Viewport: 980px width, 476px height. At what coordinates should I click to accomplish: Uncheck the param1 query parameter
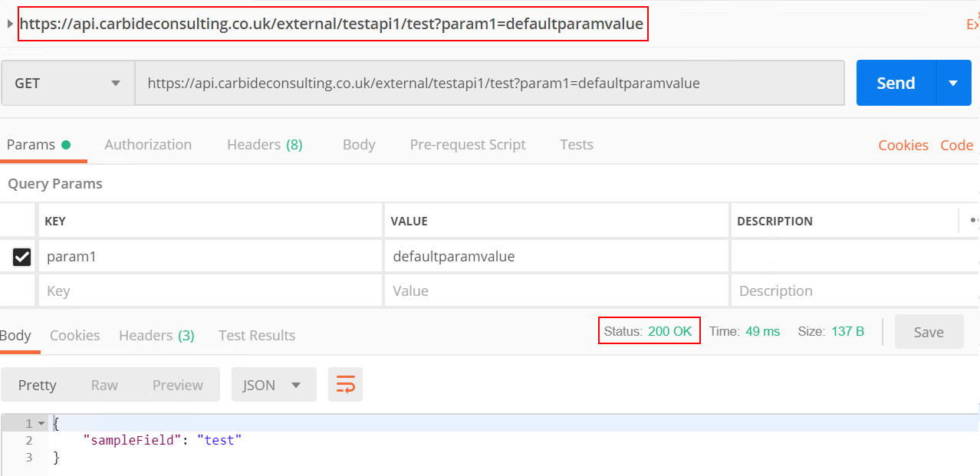pos(21,256)
